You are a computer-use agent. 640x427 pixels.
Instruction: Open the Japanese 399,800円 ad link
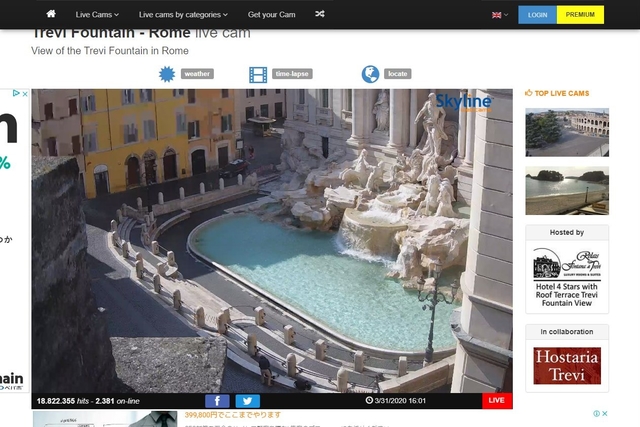pyautogui.click(x=233, y=415)
